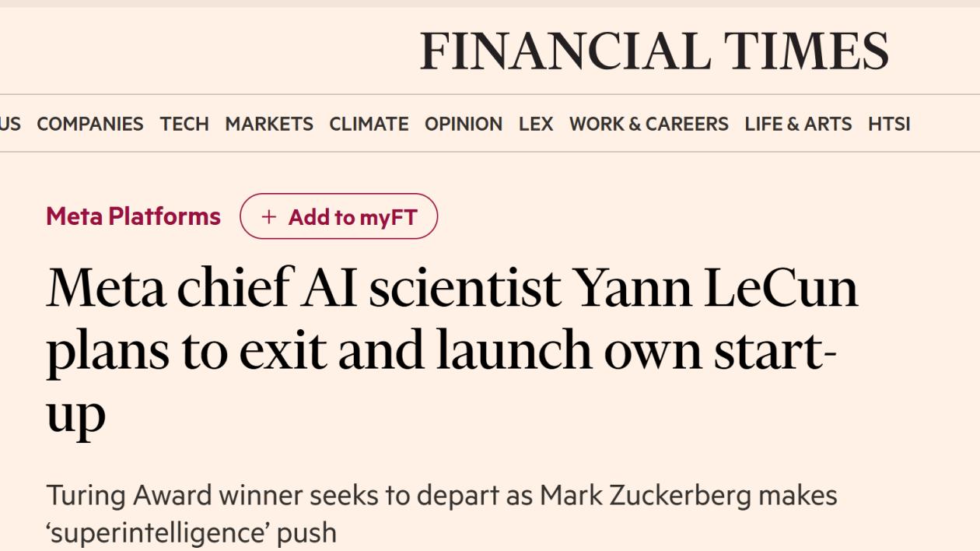The height and width of the screenshot is (551, 980).
Task: Open the Work & Careers section
Action: tap(649, 124)
